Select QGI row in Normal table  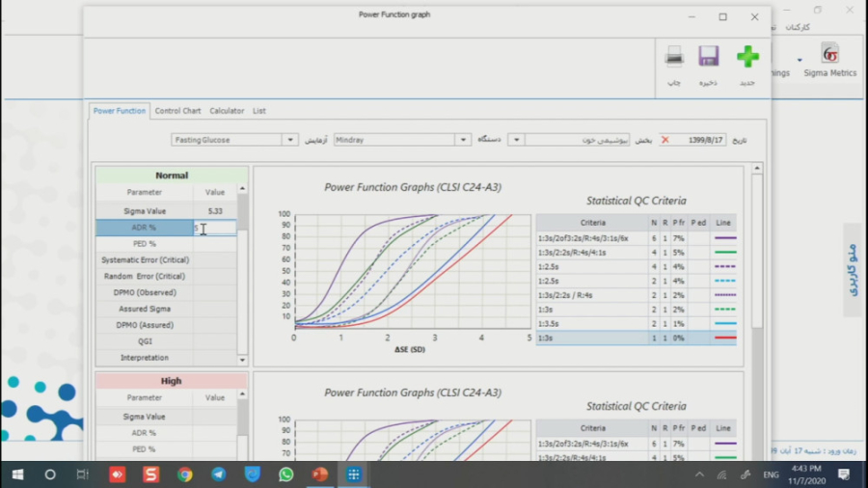166,341
